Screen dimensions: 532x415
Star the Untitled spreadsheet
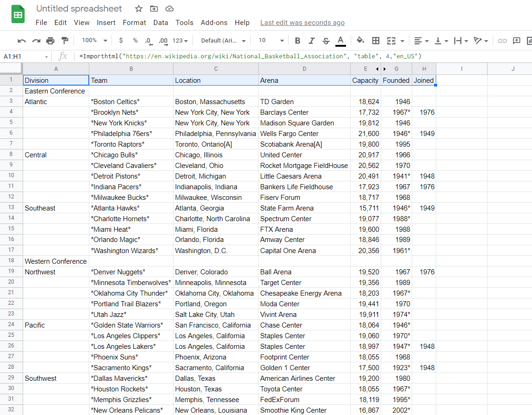pyautogui.click(x=138, y=9)
